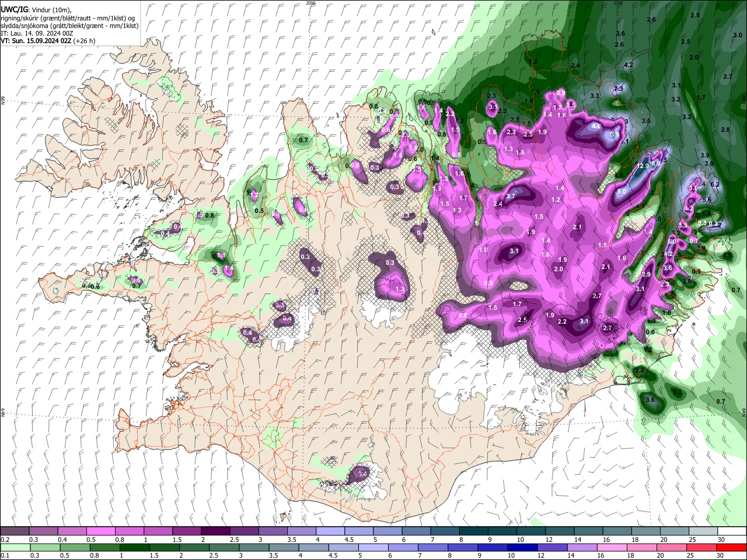Click the dusky purple 0.2 swatch in upper legend
This screenshot has height=560, width=747.
point(15,531)
